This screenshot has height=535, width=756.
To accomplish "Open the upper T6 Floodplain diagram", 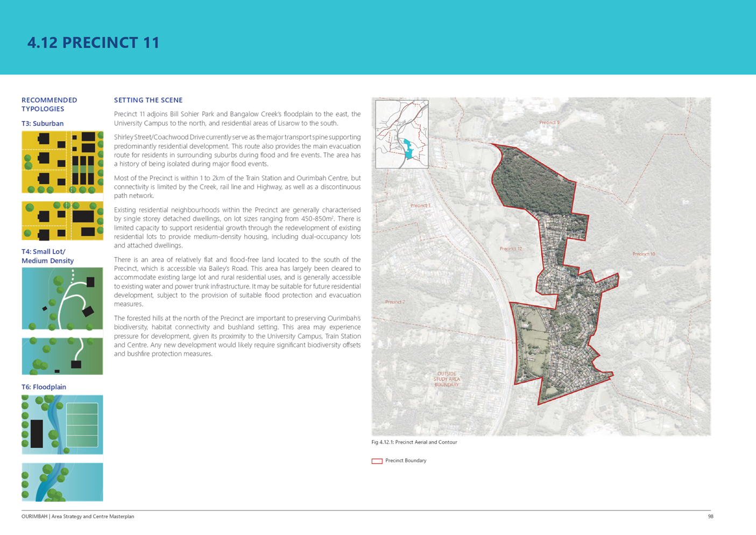I will tap(62, 425).
